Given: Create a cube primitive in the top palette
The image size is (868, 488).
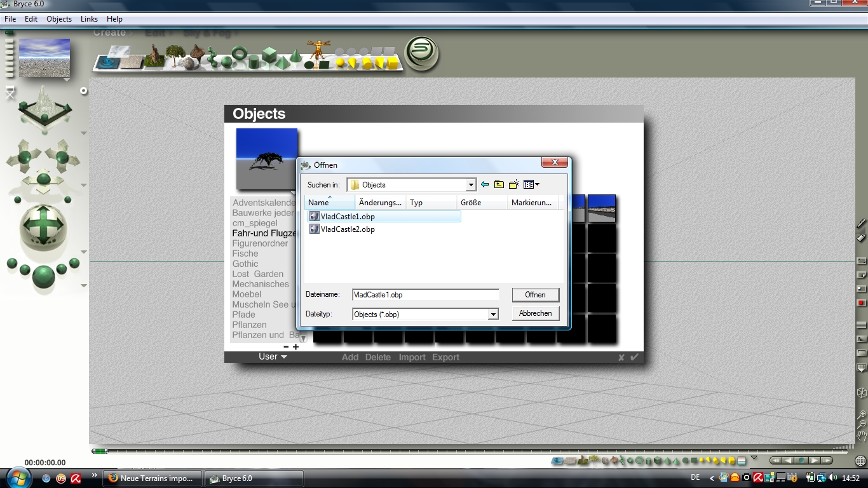Looking at the screenshot, I should 269,56.
